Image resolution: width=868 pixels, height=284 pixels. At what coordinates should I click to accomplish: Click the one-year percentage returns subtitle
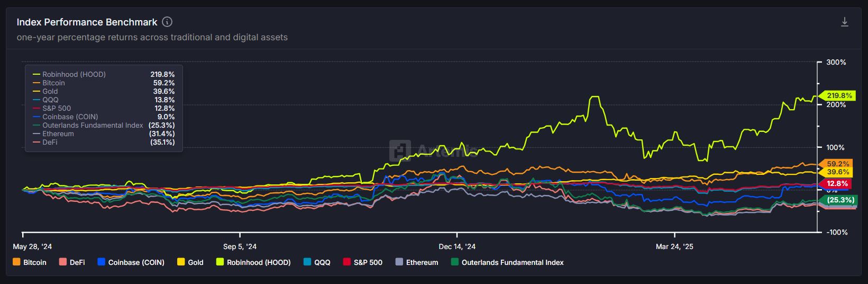coord(152,38)
